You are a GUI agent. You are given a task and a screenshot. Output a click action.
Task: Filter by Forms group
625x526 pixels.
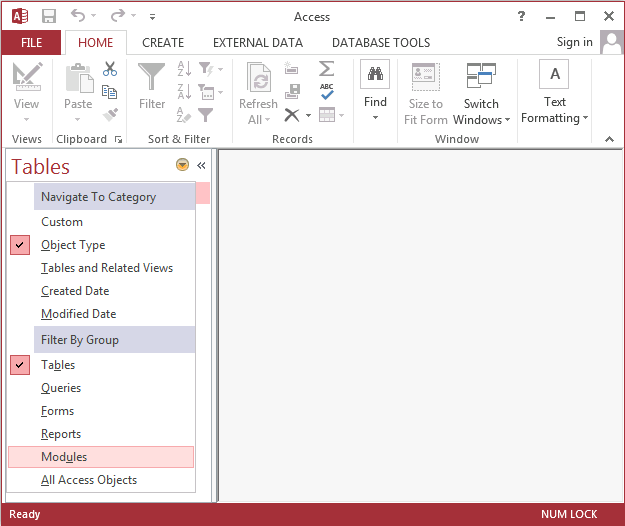pos(102,411)
